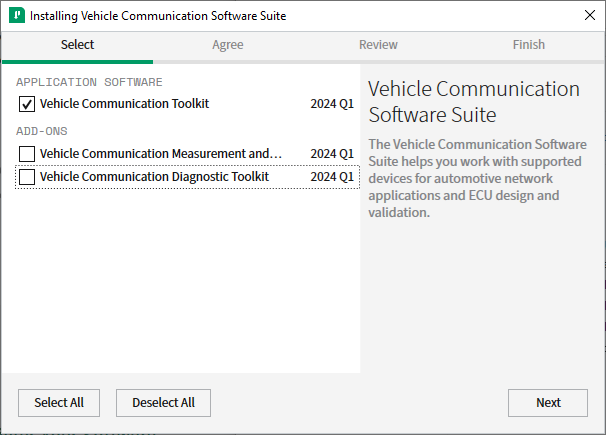
Task: Open the Agree step tab
Action: click(228, 45)
